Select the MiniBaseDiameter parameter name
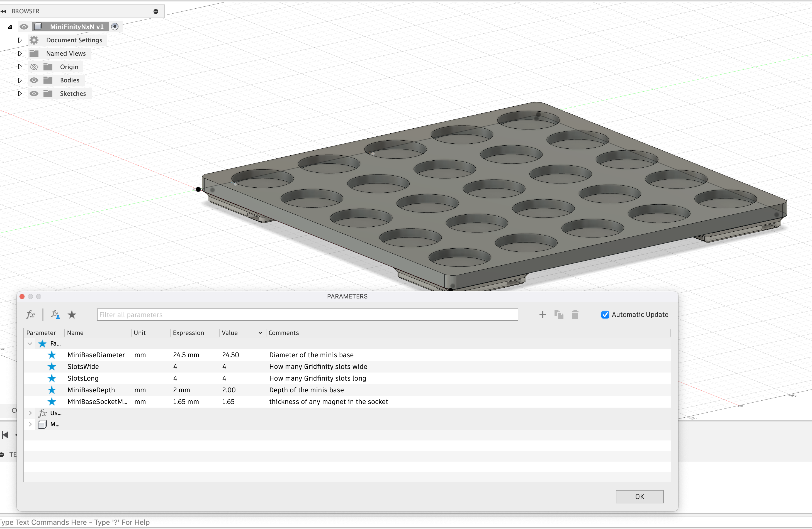The image size is (812, 529). coord(96,355)
